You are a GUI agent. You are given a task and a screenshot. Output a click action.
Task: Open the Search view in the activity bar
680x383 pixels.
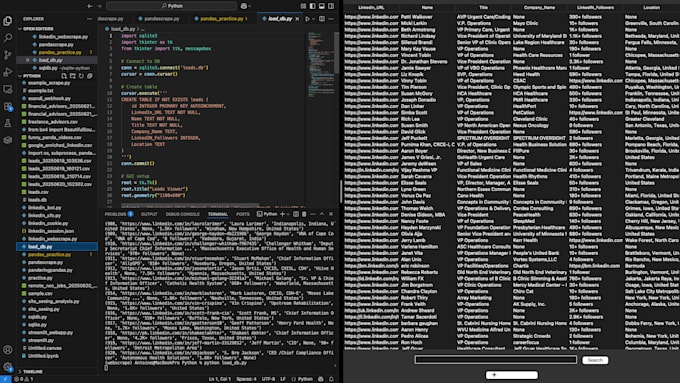8,38
